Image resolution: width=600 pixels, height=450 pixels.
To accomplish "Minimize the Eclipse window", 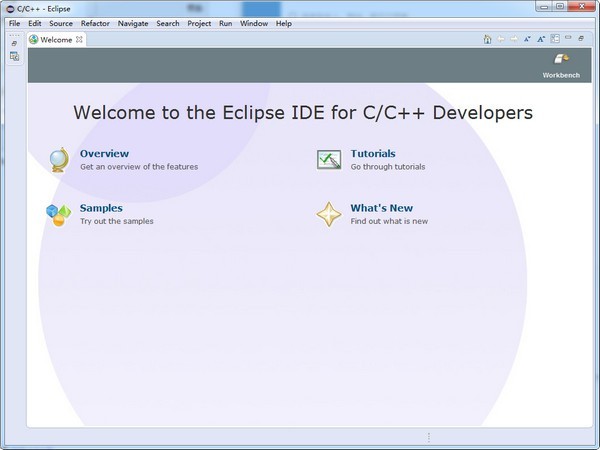I will point(544,7).
